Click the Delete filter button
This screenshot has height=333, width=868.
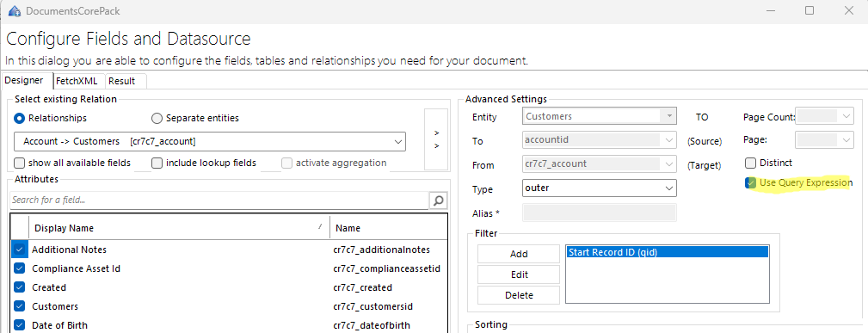pos(519,295)
